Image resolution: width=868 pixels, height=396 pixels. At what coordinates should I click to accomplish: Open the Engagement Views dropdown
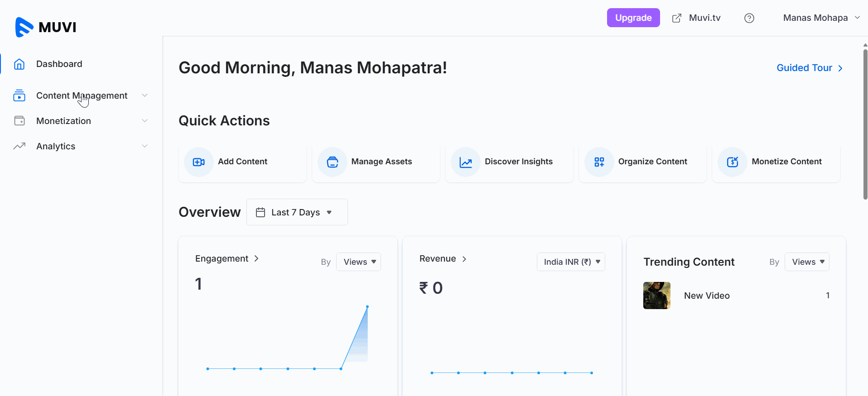358,262
